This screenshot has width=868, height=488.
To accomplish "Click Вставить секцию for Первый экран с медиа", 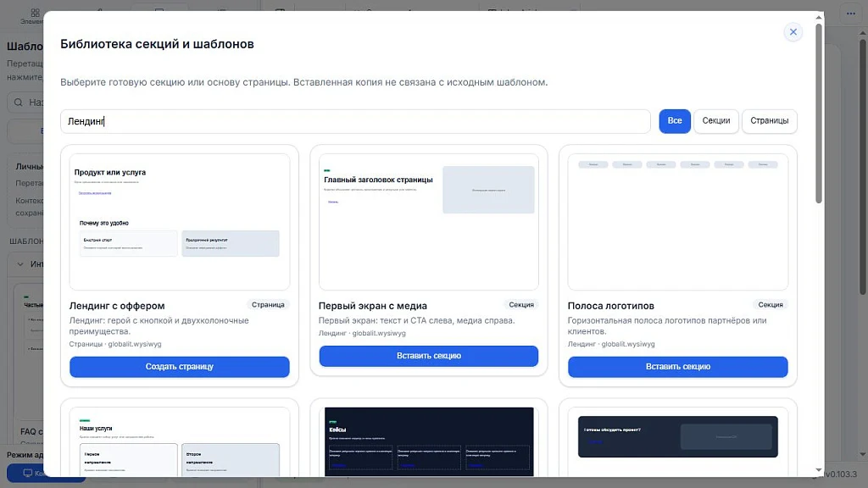I will coord(428,356).
